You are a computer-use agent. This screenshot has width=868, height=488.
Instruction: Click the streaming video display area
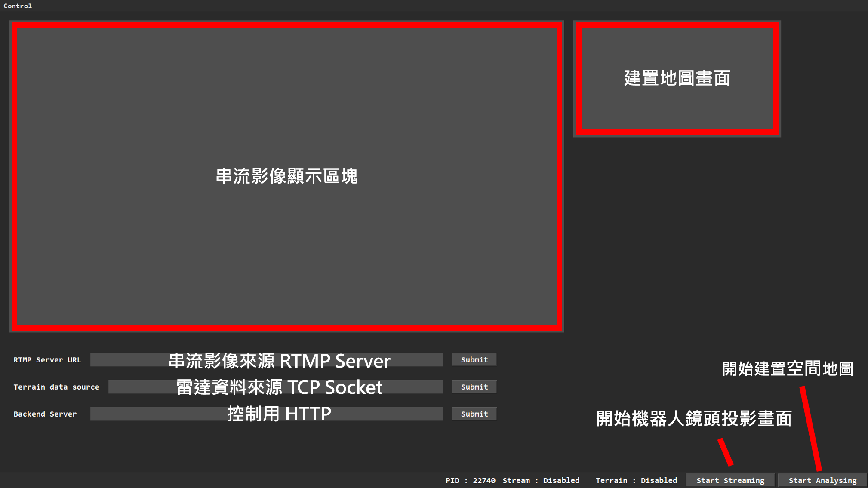[x=286, y=176]
